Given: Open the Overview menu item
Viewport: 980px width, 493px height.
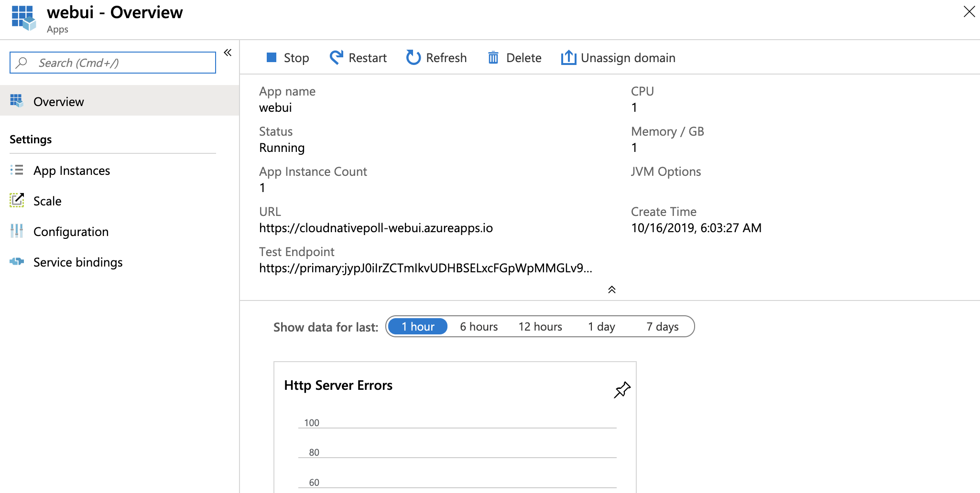Looking at the screenshot, I should tap(120, 101).
